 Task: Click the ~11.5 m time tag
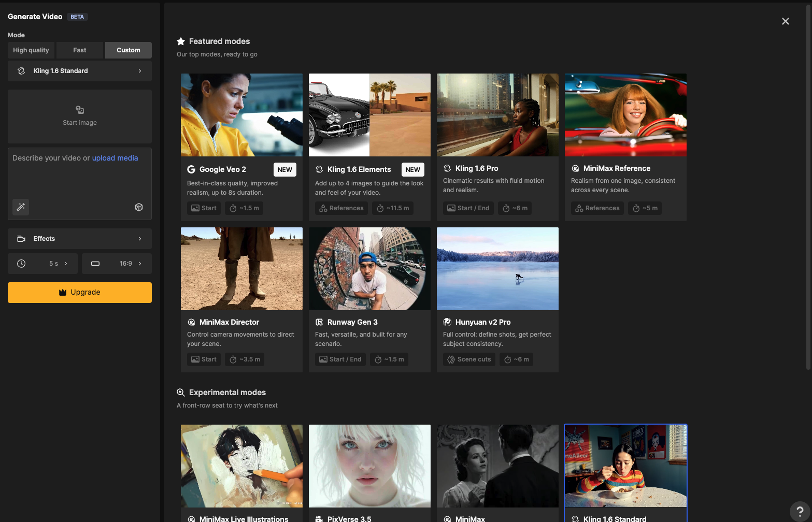point(393,208)
